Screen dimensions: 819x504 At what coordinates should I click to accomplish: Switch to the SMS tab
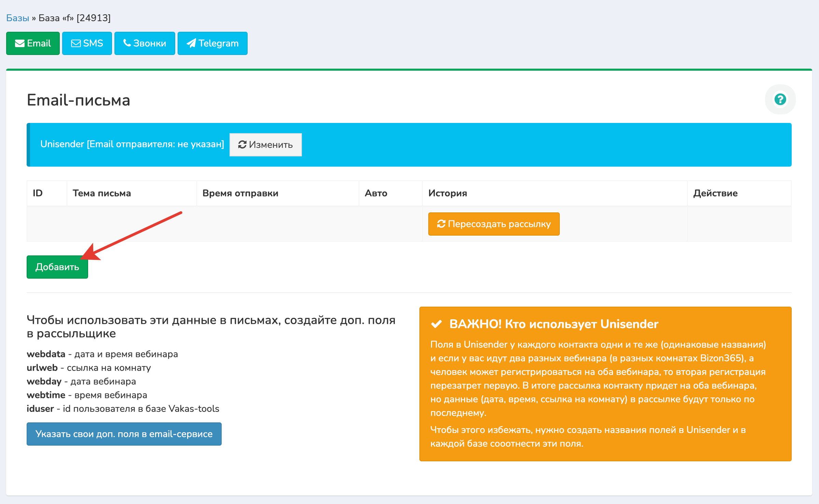(x=87, y=43)
